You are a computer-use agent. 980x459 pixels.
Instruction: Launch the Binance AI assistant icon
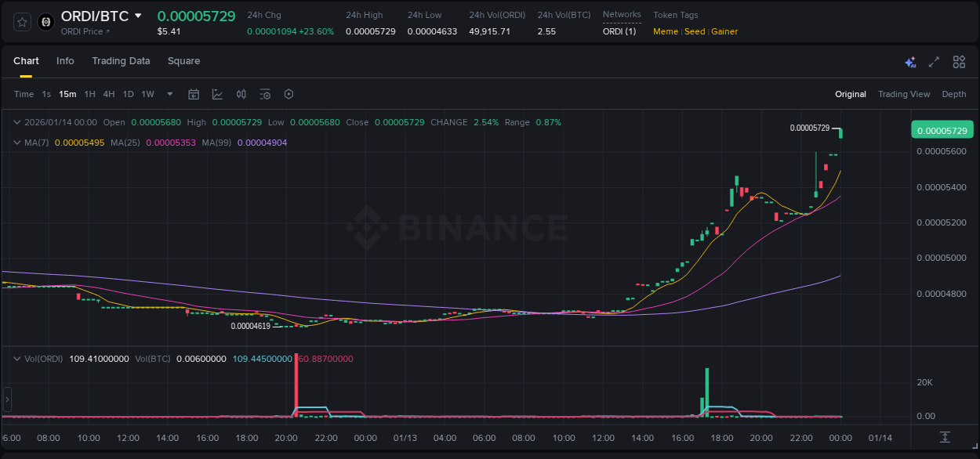909,61
